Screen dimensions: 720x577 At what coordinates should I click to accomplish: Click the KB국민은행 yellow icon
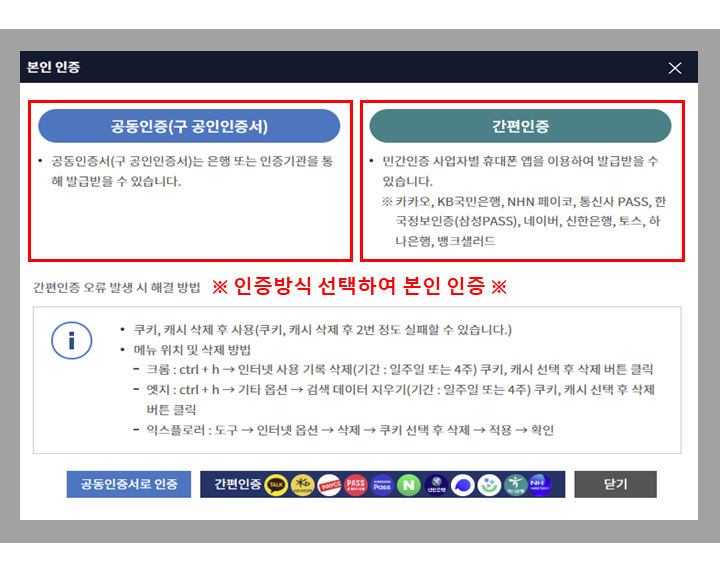point(303,485)
